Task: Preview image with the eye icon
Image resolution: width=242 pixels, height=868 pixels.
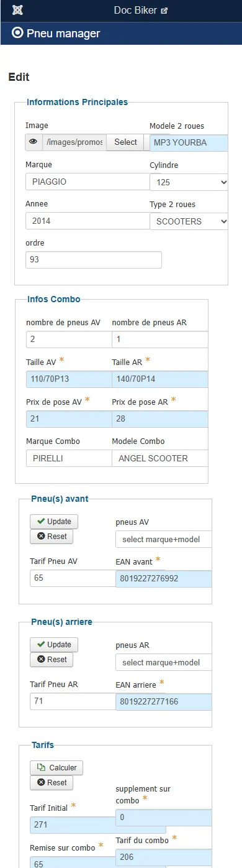Action: point(34,142)
